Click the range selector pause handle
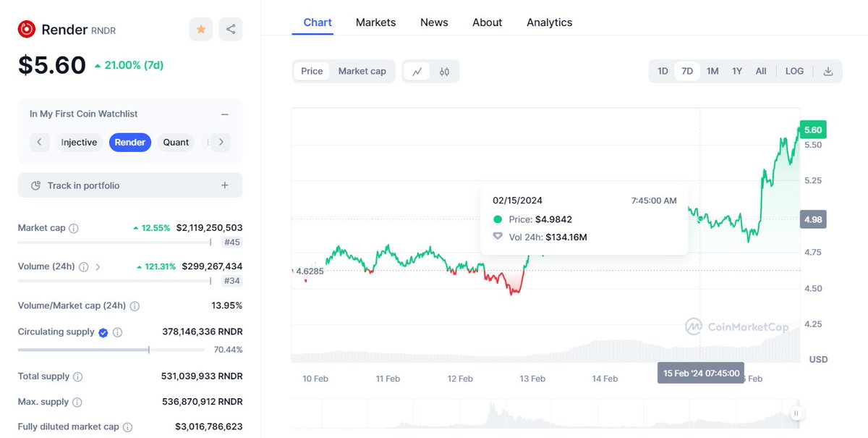868x438 pixels. (796, 413)
